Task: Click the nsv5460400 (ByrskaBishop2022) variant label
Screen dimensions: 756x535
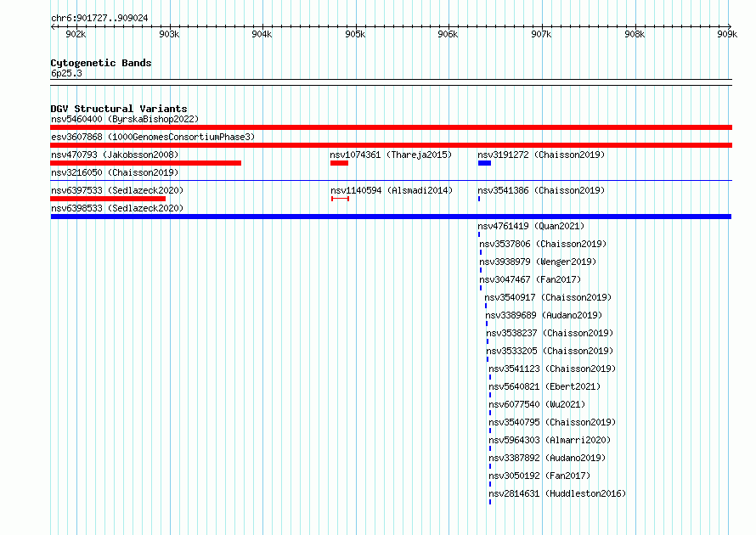Action: (125, 119)
